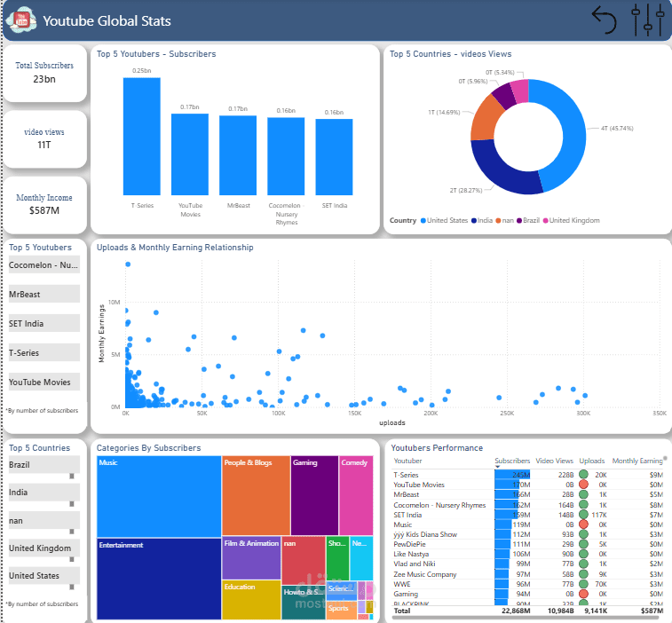
Task: Select the Entertainment tile in treemap
Action: coord(159,579)
